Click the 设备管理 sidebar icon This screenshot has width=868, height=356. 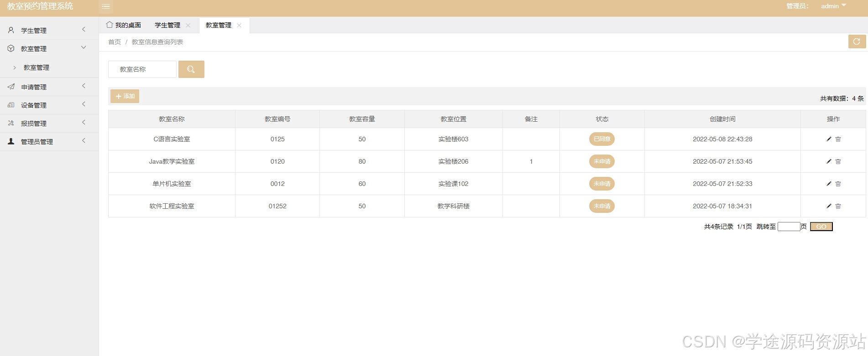point(11,105)
